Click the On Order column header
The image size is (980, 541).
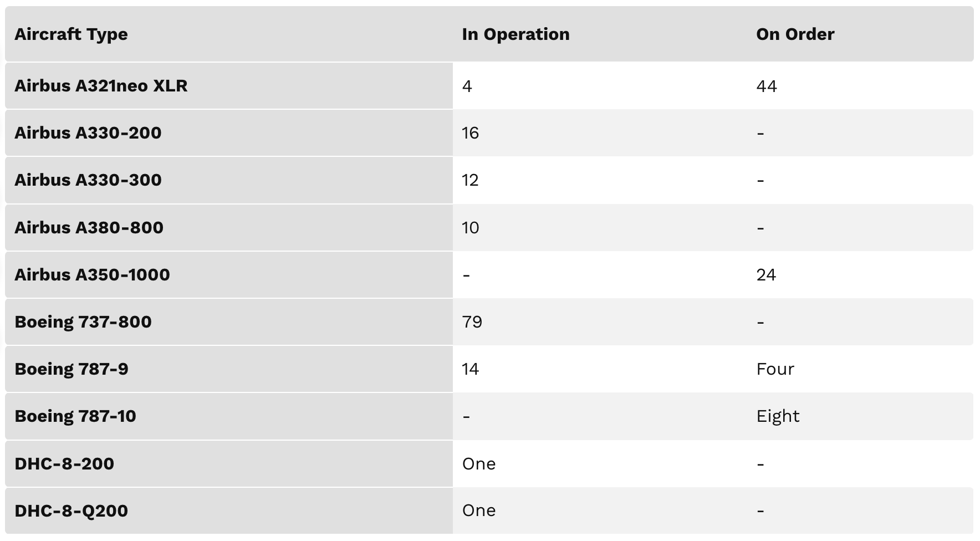[794, 34]
